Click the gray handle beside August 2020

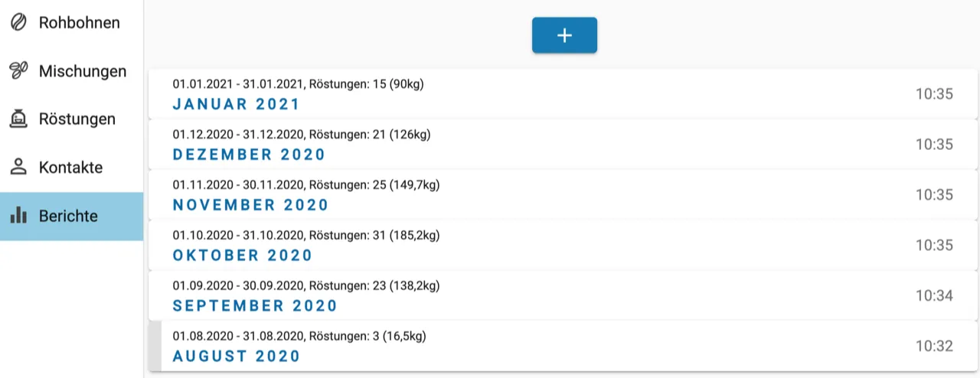coord(155,347)
